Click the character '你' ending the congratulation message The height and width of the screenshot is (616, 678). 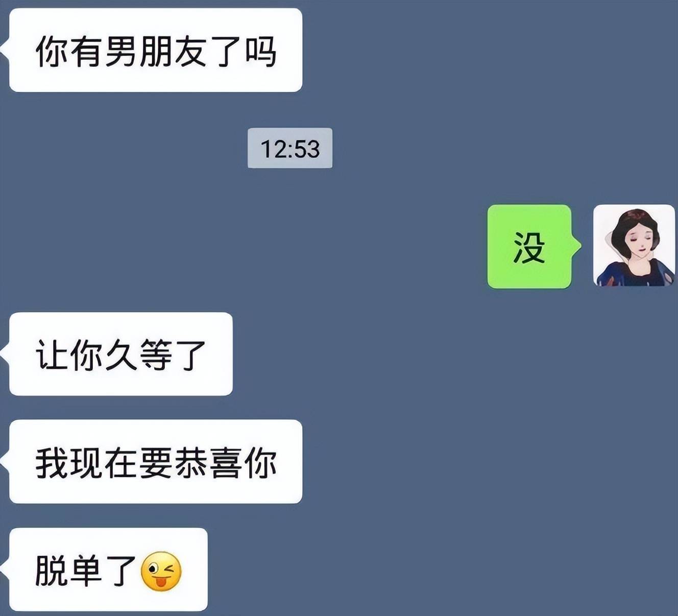[260, 463]
